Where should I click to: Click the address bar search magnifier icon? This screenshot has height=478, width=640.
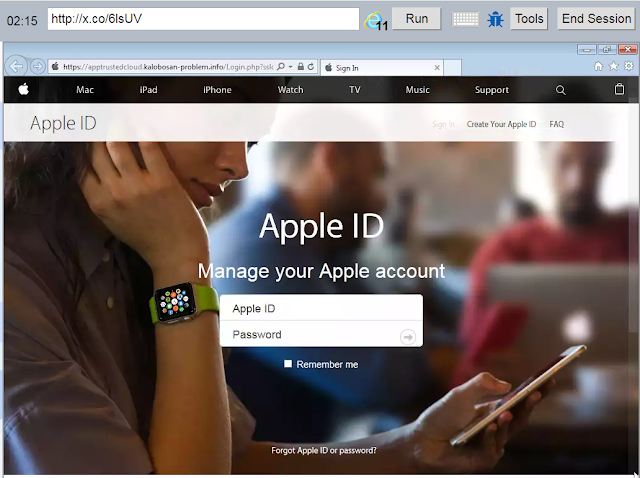click(281, 67)
